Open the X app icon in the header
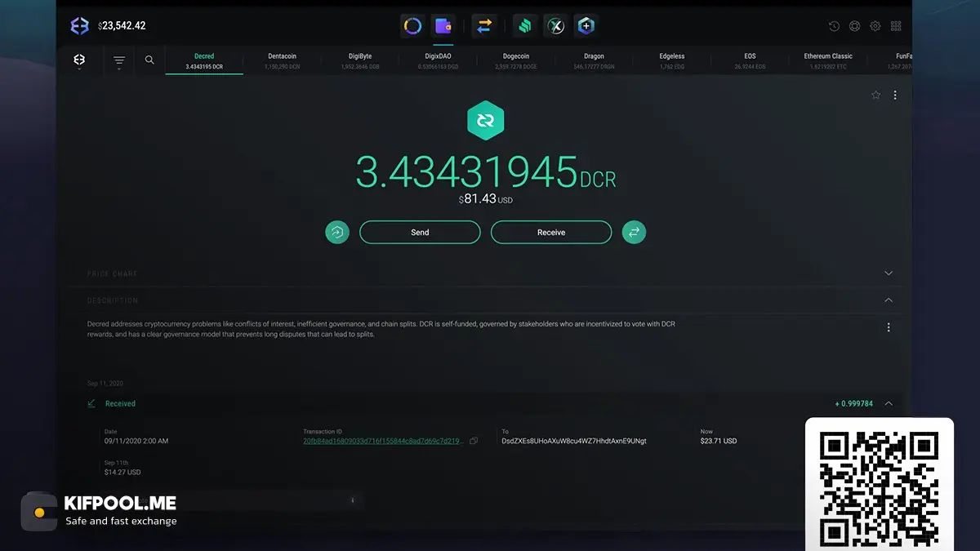 (x=556, y=26)
